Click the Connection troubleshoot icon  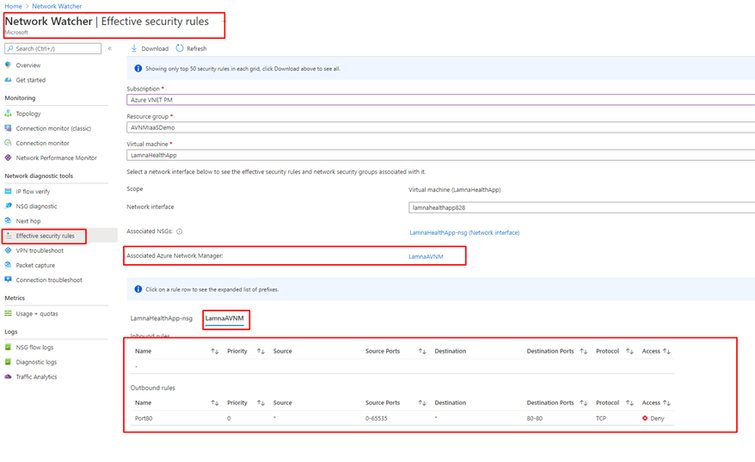(8, 280)
